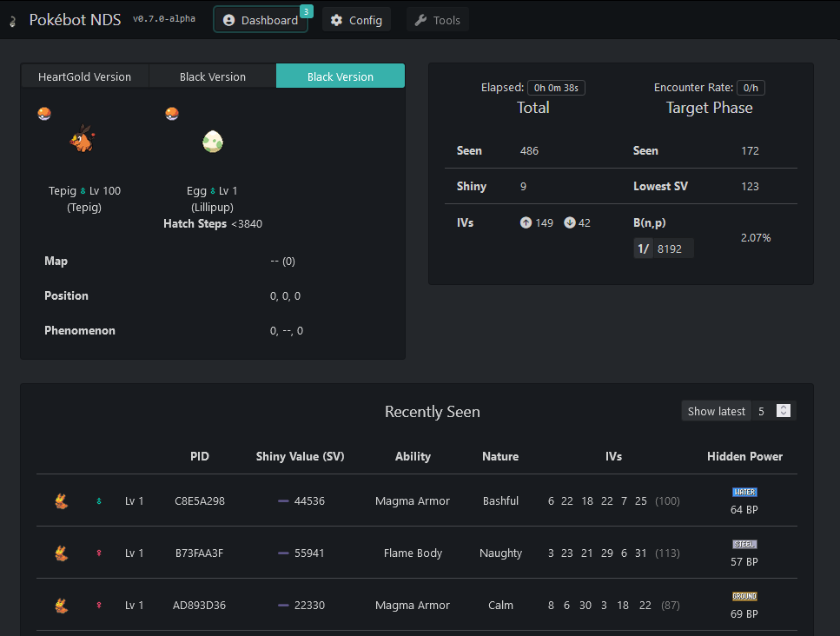
Task: Click the Recently Seen heading
Action: [x=433, y=412]
